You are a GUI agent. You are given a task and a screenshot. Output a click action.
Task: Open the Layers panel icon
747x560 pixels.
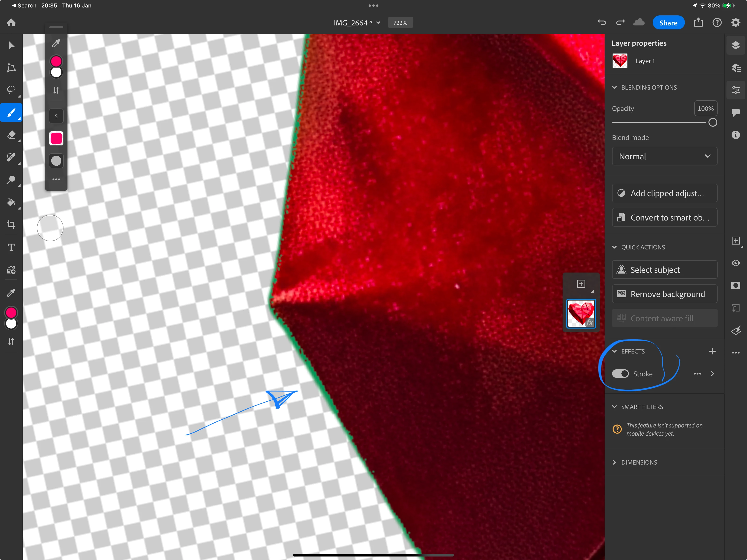(736, 45)
